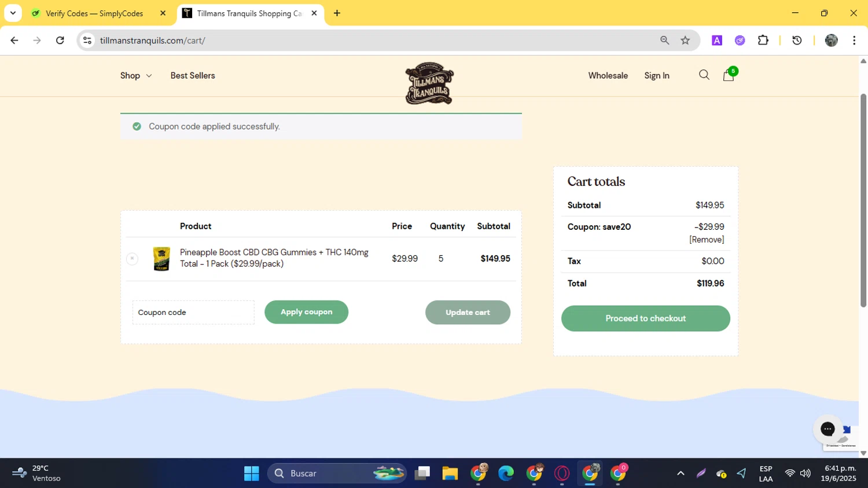The height and width of the screenshot is (488, 868).
Task: Go back to previous page
Action: click(x=14, y=41)
